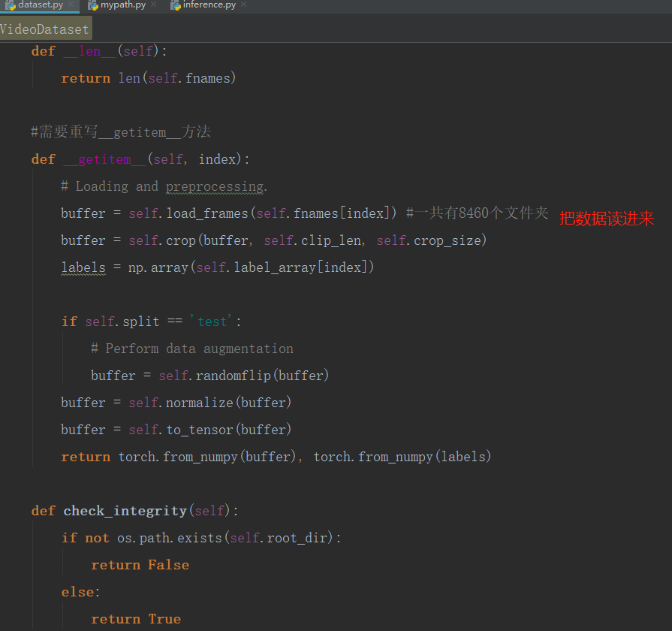Image resolution: width=672 pixels, height=631 pixels.
Task: Click the Python file icon on dataset.py tab
Action: (11, 5)
